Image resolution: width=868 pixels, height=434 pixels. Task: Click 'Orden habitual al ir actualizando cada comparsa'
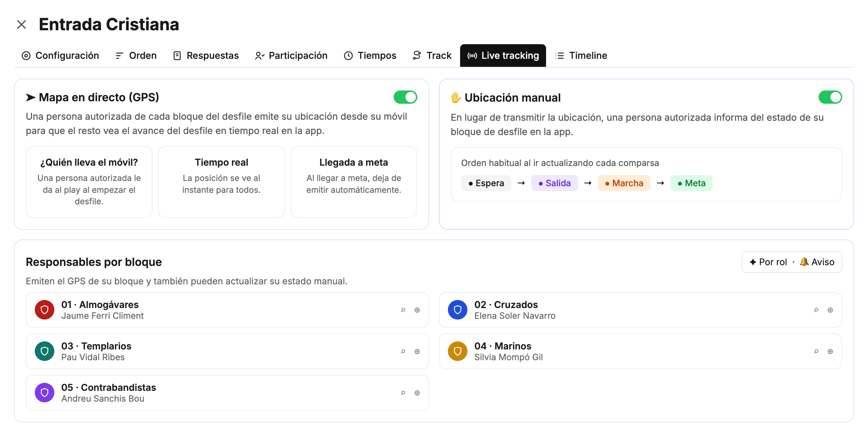[560, 163]
